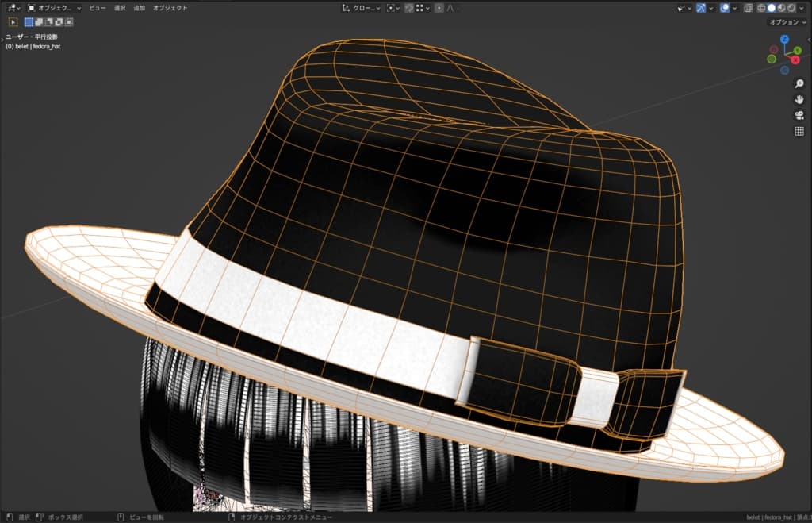Click the ボックス選択 status bar hint
Image resolution: width=812 pixels, height=523 pixels.
(65, 517)
